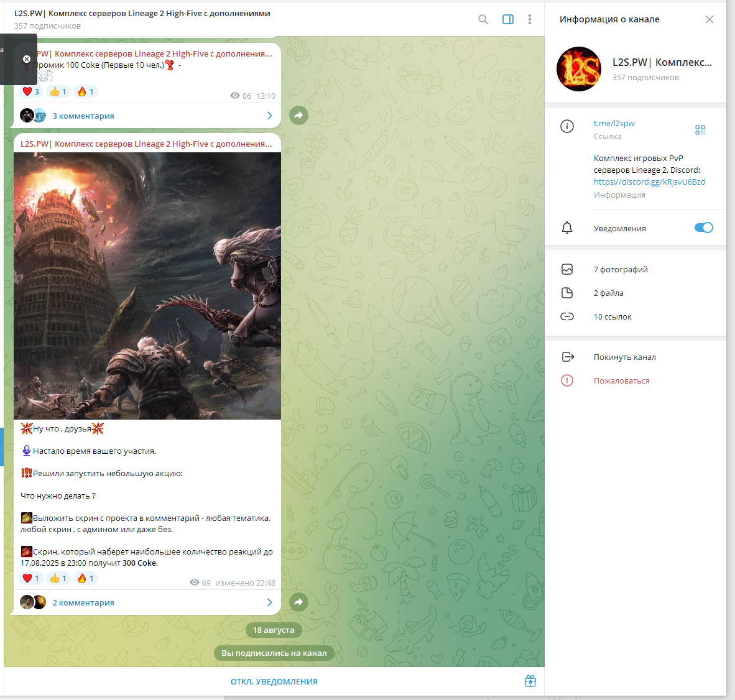Show the channel QR code
735x700 pixels.
tap(700, 130)
